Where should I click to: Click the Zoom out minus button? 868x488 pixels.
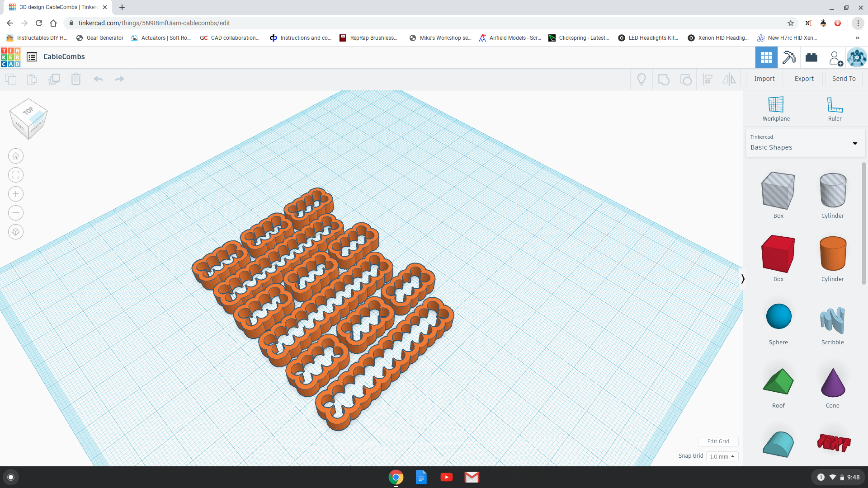point(16,213)
